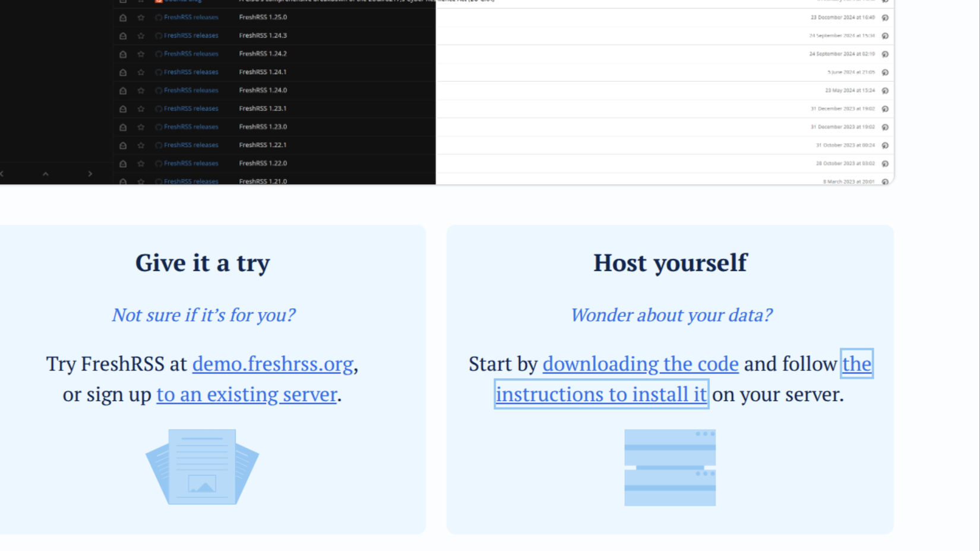Click the server illustration under Host yourself
This screenshot has height=551, width=980.
point(670,468)
